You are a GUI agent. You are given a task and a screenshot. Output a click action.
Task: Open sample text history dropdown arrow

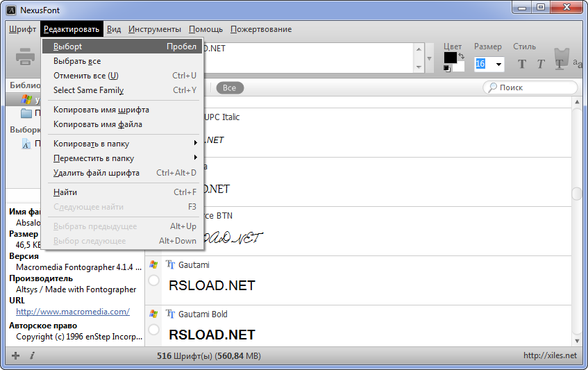(x=430, y=59)
